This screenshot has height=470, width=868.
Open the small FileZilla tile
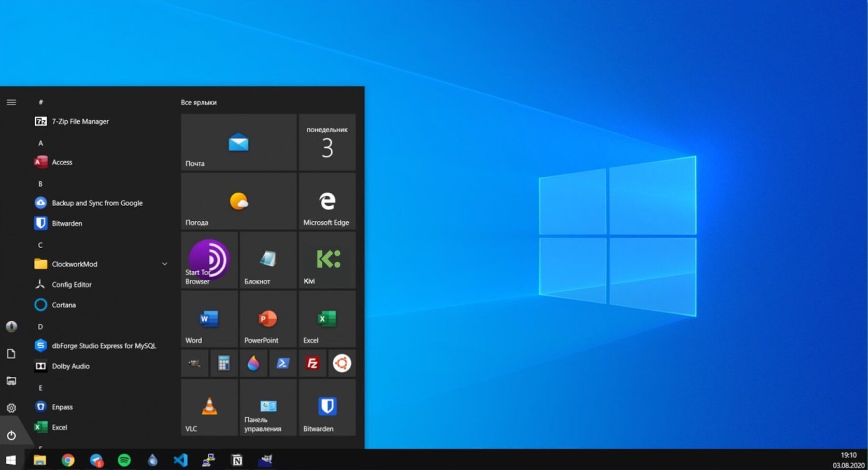click(x=312, y=363)
